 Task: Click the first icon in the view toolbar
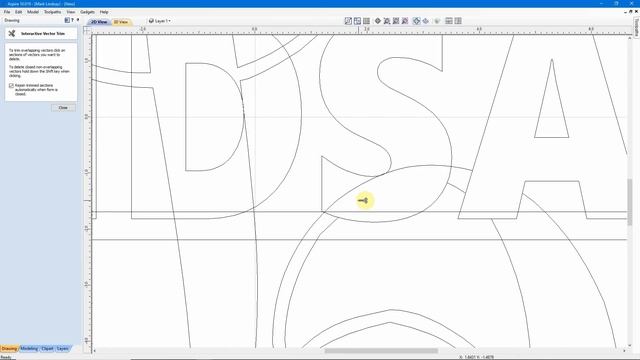[348, 21]
